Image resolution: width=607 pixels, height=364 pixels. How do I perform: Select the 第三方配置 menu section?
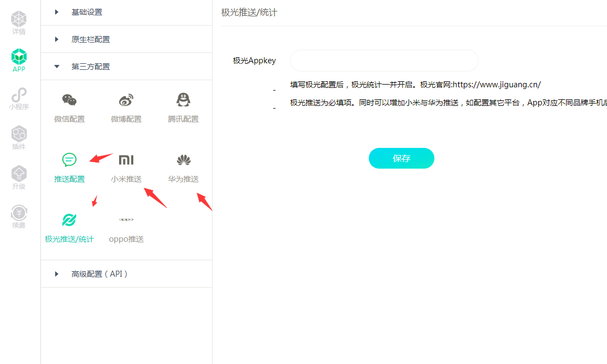pyautogui.click(x=126, y=67)
